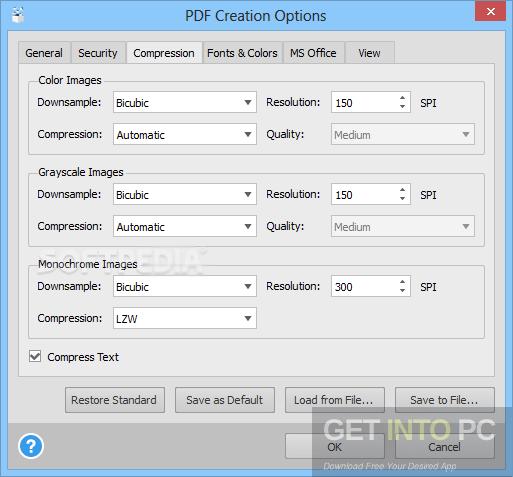Open Color Images Downsample dropdown

pos(185,102)
